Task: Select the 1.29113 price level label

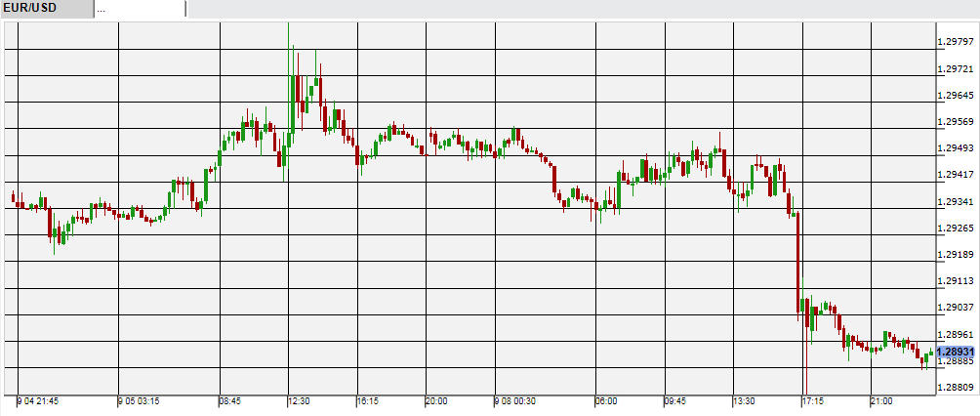Action: click(x=955, y=281)
